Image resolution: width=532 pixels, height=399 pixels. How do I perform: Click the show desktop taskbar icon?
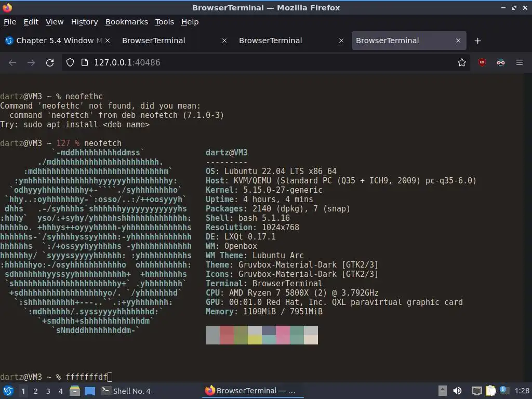(x=90, y=391)
